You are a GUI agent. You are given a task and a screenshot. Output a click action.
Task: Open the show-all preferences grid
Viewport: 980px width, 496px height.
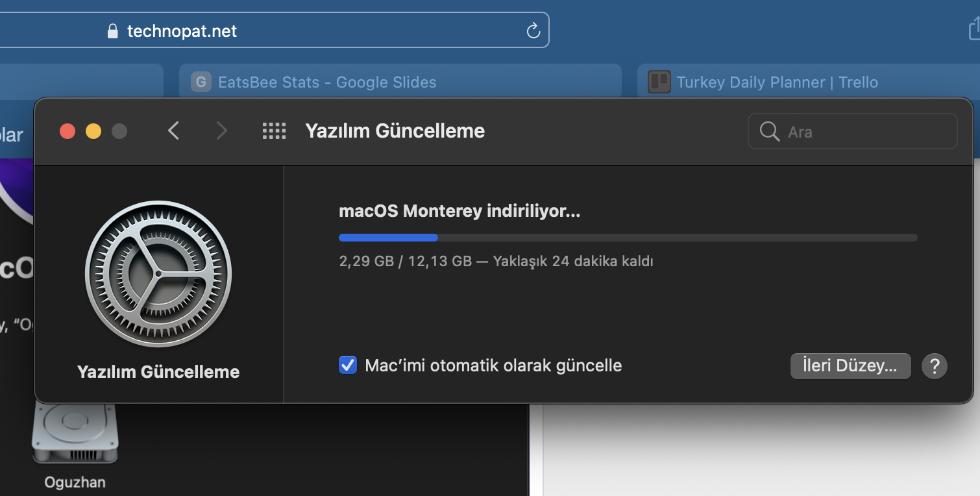[274, 131]
